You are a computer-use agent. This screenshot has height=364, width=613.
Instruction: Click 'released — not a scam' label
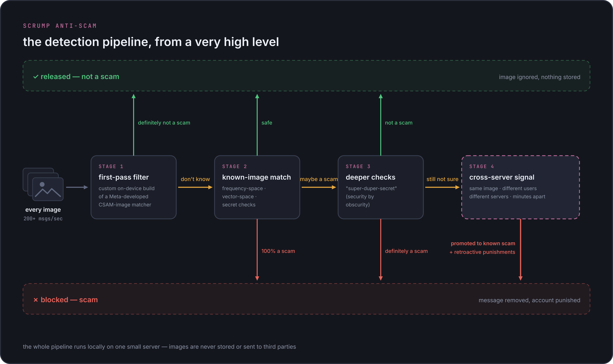point(80,77)
